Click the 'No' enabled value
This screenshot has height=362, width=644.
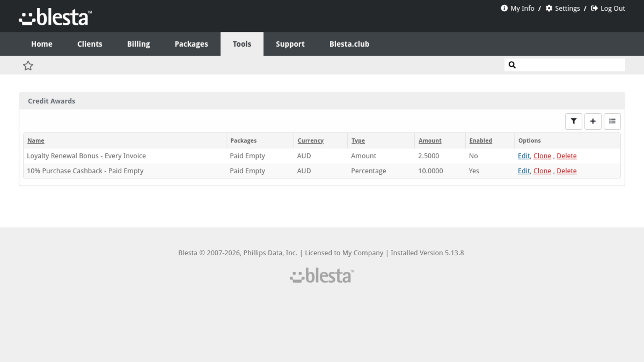coord(473,156)
